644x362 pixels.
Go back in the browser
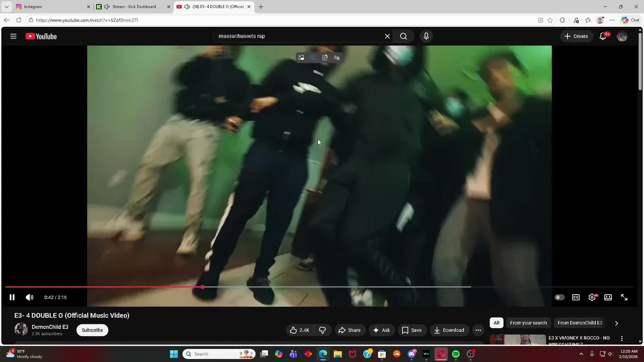pos(7,20)
